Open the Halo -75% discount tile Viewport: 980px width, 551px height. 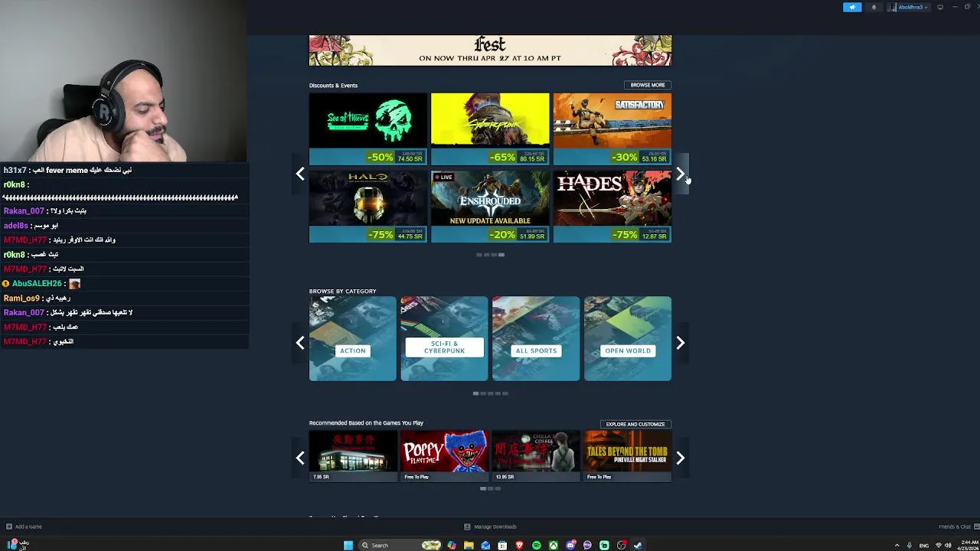point(368,206)
